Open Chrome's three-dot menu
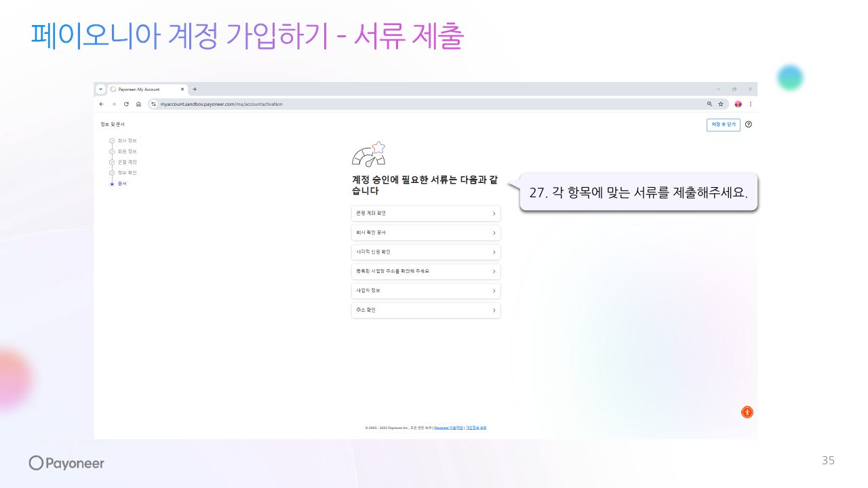 point(750,104)
